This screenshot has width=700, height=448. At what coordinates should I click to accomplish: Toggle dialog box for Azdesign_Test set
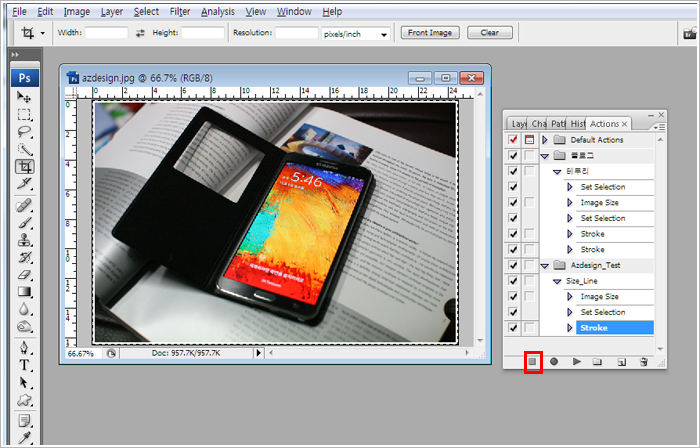[529, 265]
